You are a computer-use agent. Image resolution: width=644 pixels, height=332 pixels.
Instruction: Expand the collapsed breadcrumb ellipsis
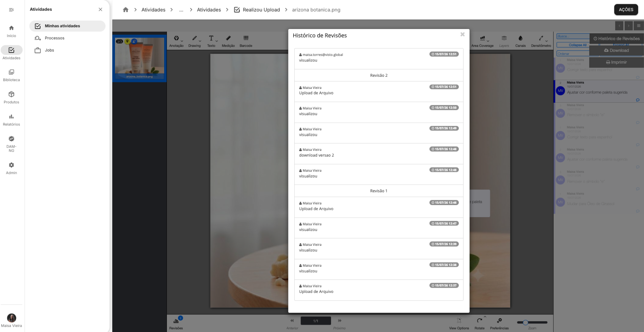tap(181, 10)
